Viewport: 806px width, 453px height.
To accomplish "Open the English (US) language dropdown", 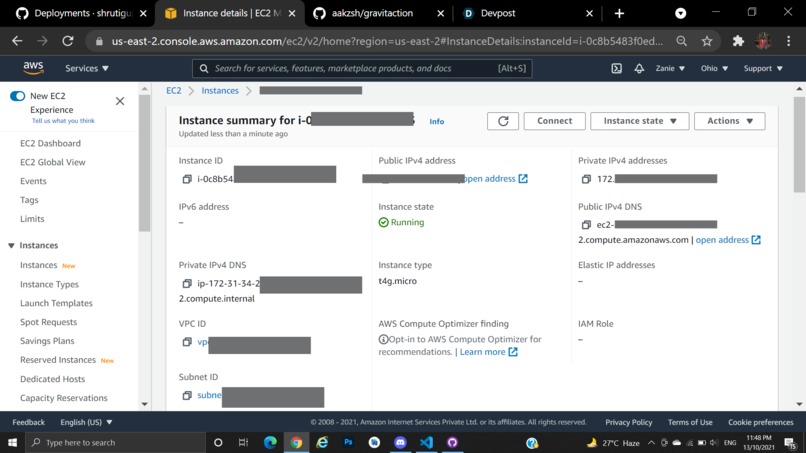I will [86, 422].
